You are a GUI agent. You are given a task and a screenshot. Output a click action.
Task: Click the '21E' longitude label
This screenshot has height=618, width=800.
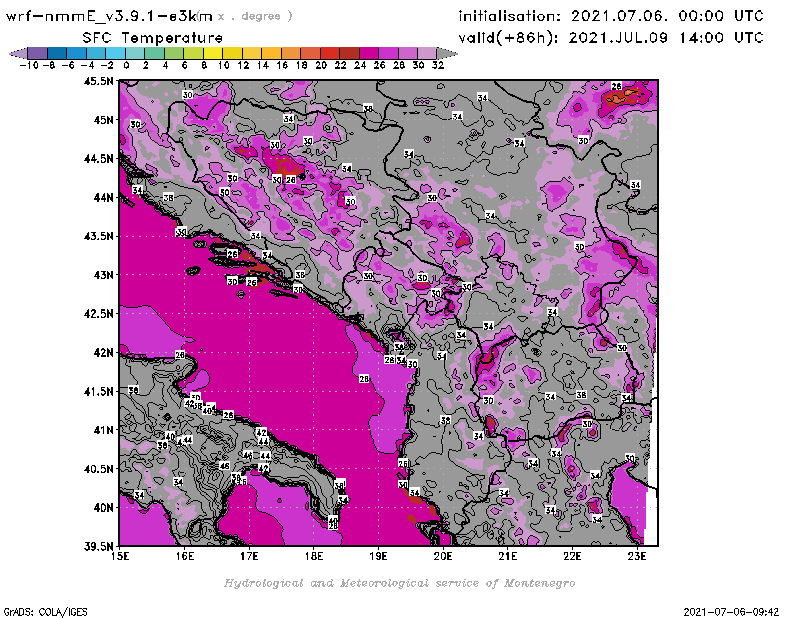pyautogui.click(x=508, y=556)
